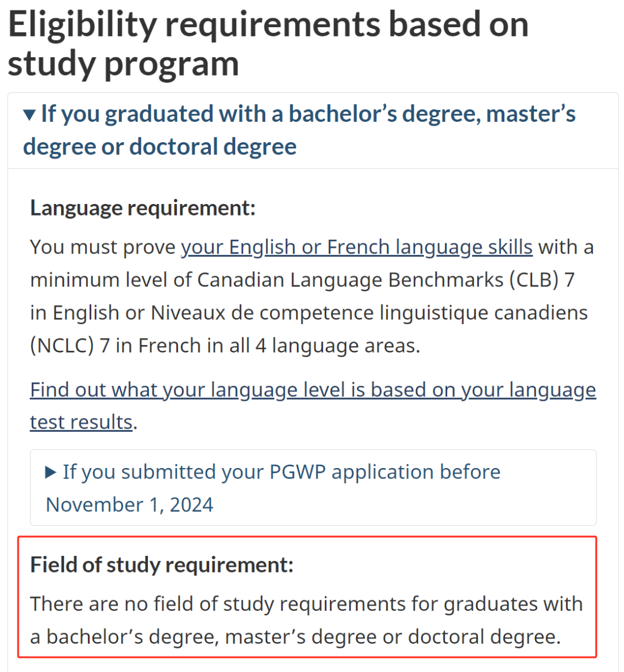Click the "You must prove" text
The width and height of the screenshot is (624, 672).
(x=103, y=247)
